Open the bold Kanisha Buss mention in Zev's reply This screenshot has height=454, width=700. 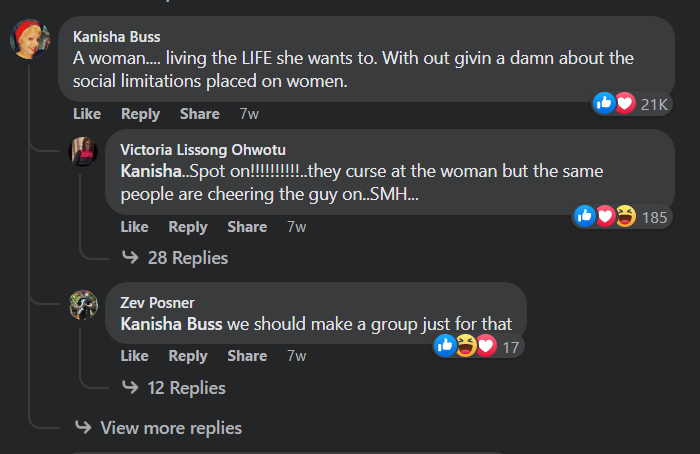tap(171, 324)
